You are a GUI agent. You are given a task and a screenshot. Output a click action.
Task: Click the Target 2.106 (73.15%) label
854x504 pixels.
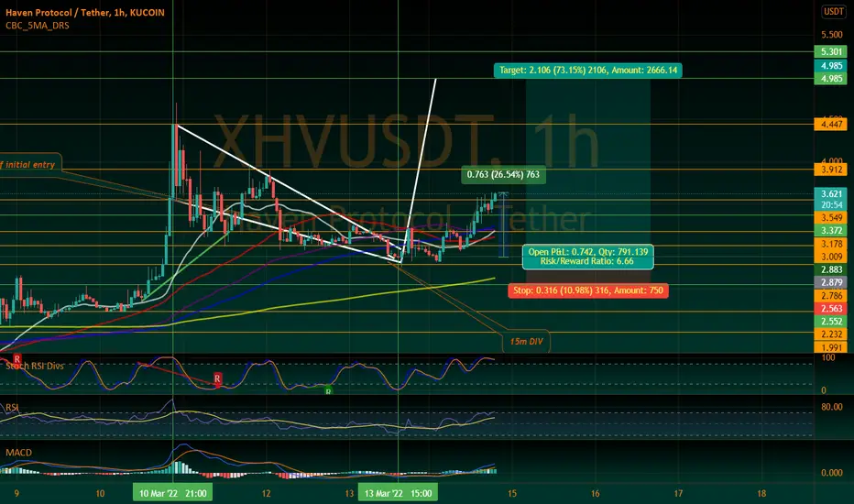point(588,71)
